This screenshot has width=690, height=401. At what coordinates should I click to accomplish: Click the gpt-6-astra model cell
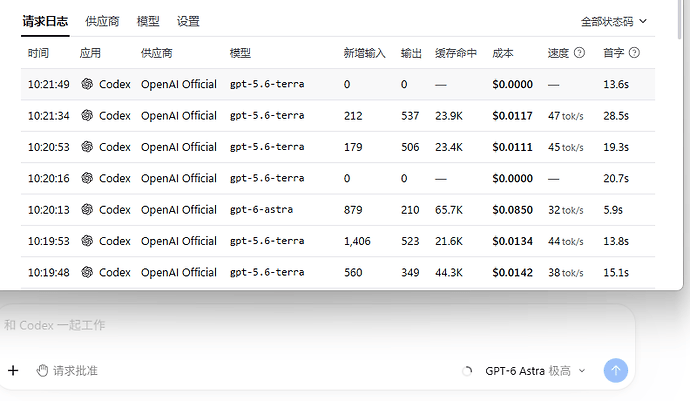[x=261, y=210]
